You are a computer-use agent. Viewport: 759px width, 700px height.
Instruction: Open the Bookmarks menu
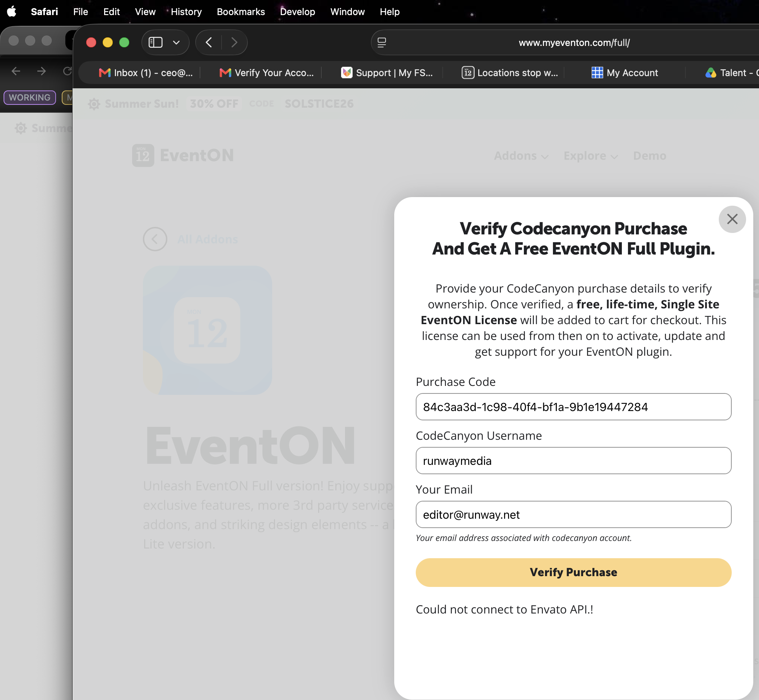[x=241, y=12]
